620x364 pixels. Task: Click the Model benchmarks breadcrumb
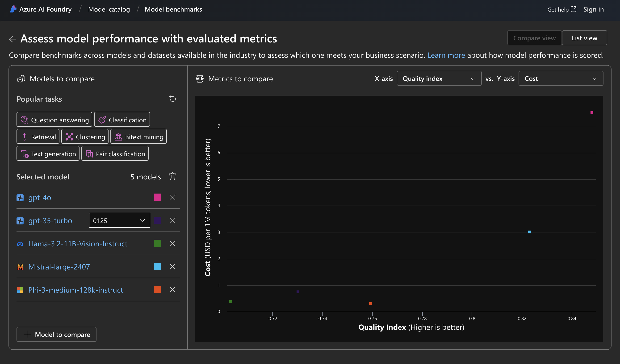[x=173, y=9]
